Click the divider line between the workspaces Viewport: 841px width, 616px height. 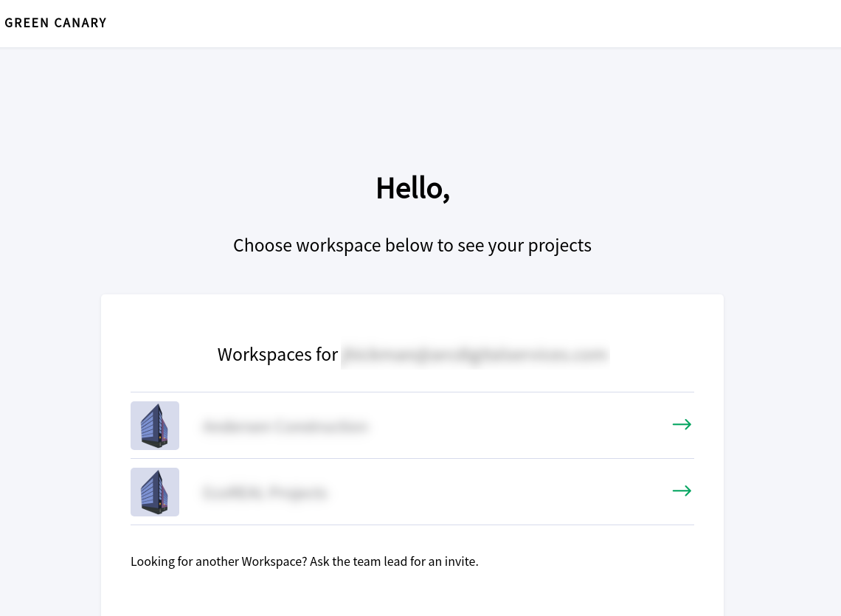pos(412,459)
